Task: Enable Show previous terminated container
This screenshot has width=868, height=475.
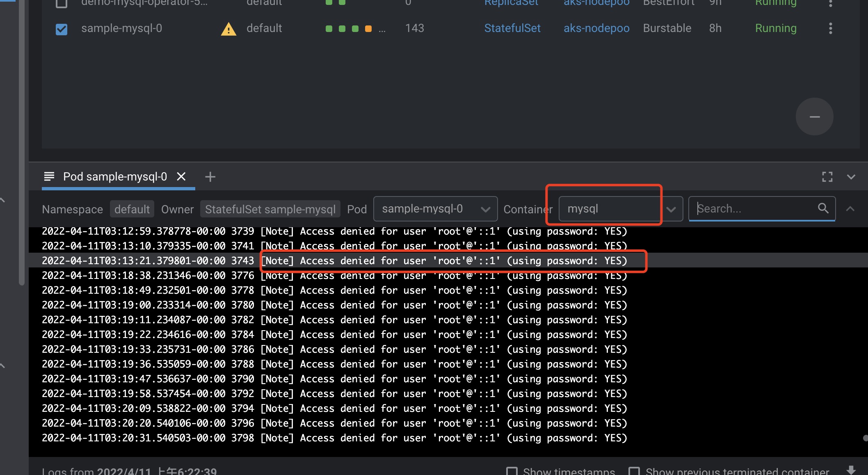Action: 635,471
